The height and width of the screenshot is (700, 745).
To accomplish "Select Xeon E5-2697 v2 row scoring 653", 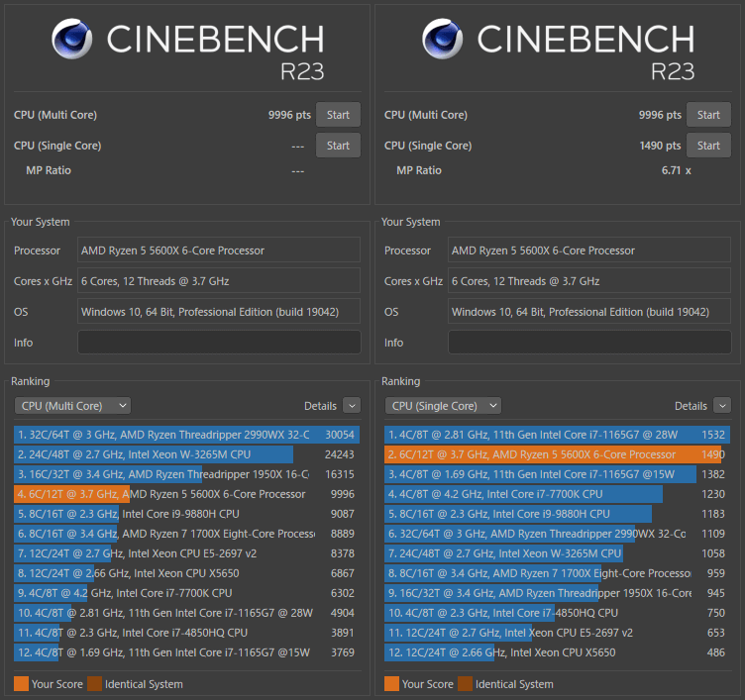I will click(558, 633).
